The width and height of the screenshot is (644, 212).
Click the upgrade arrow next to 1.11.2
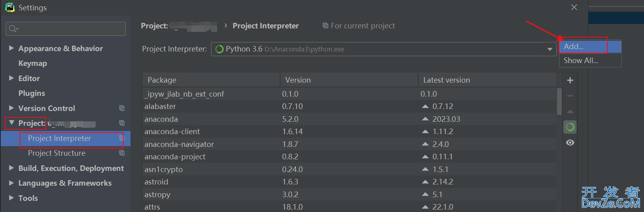tap(425, 131)
